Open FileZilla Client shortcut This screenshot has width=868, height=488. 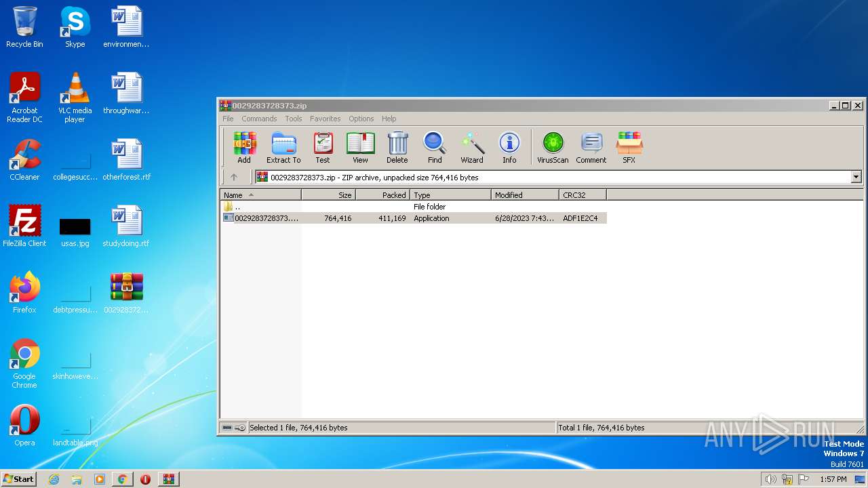(x=24, y=227)
